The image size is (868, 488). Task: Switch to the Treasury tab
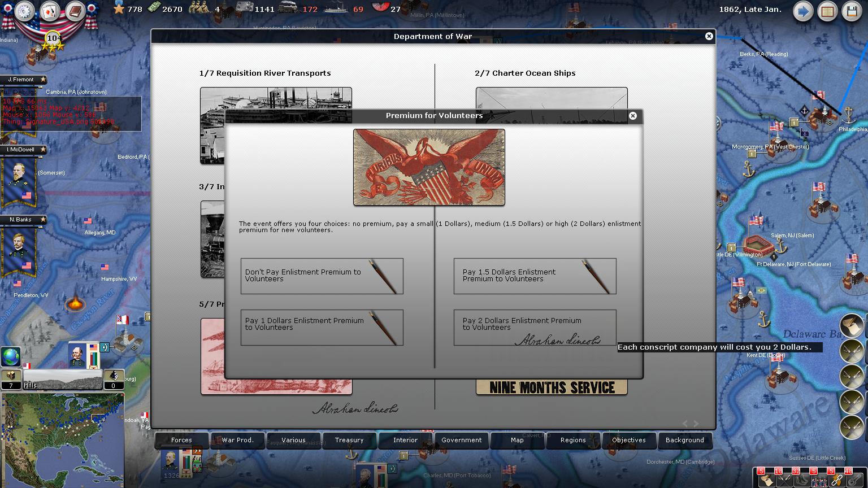tap(349, 440)
